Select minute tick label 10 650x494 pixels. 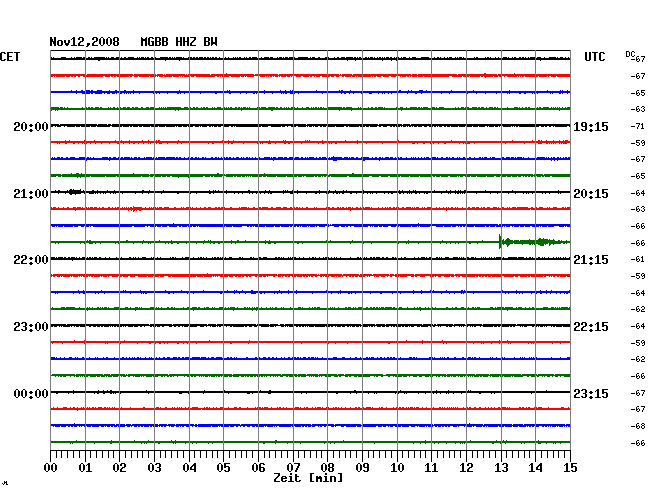tap(397, 468)
